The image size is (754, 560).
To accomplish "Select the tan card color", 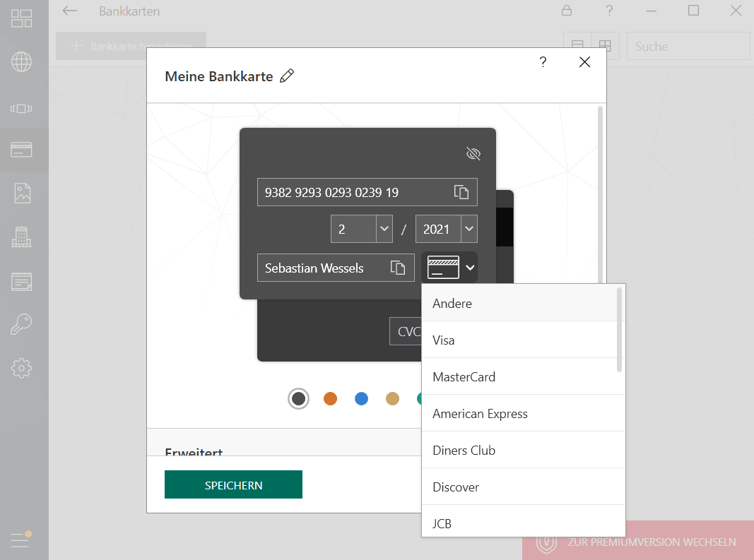I will [392, 398].
